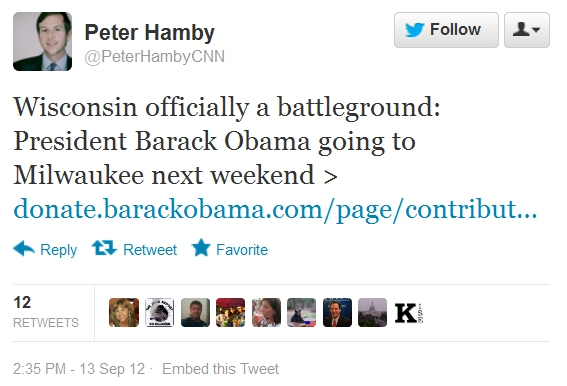Click the Follow button
567x386 pixels.
[x=446, y=30]
